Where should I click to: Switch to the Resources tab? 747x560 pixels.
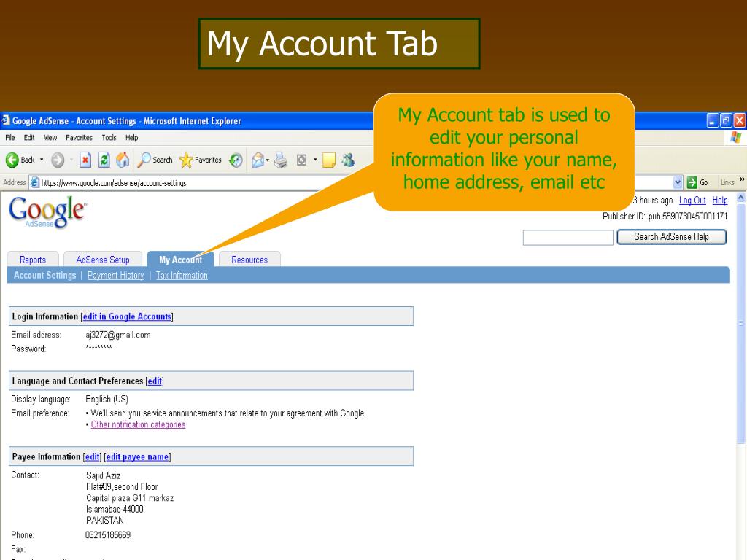coord(249,260)
